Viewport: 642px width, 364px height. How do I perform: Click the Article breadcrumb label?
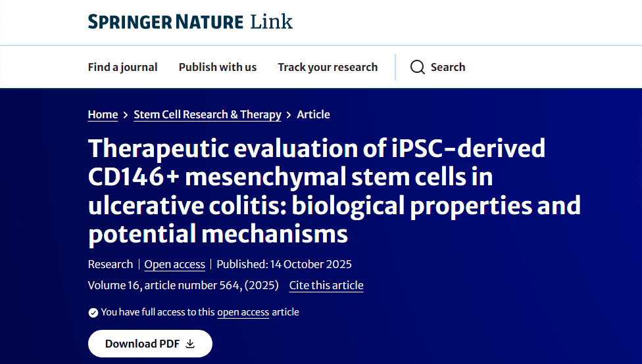[313, 114]
